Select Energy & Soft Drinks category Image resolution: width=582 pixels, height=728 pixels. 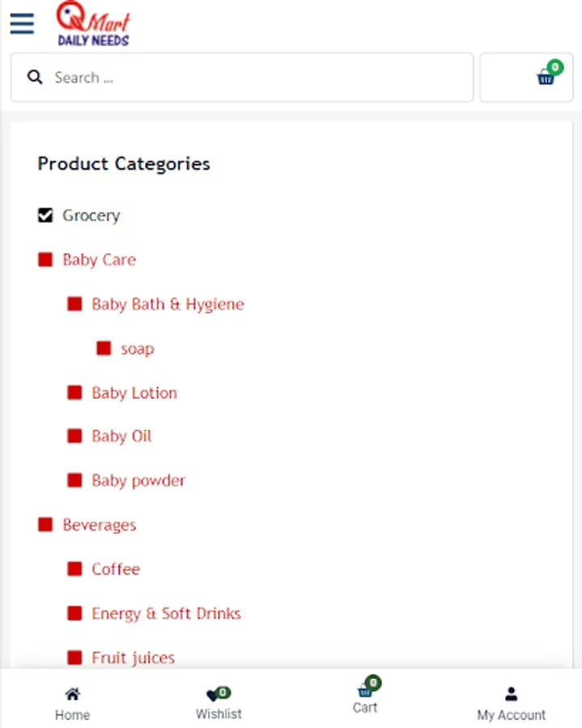(166, 613)
